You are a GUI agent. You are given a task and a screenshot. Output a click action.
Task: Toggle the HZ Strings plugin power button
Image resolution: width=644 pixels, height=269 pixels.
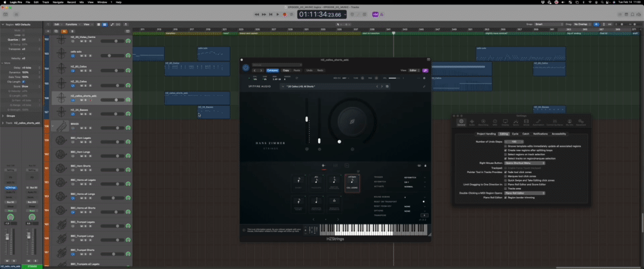[245, 68]
